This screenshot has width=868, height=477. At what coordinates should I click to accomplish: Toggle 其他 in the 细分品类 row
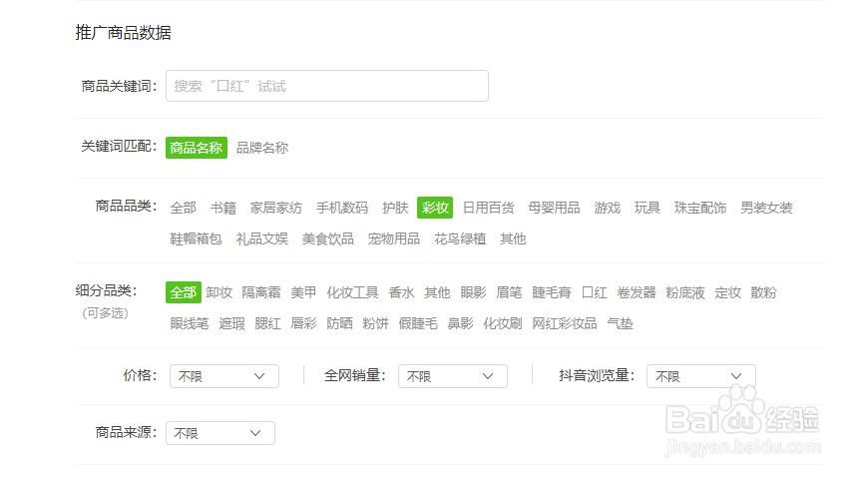coord(437,292)
